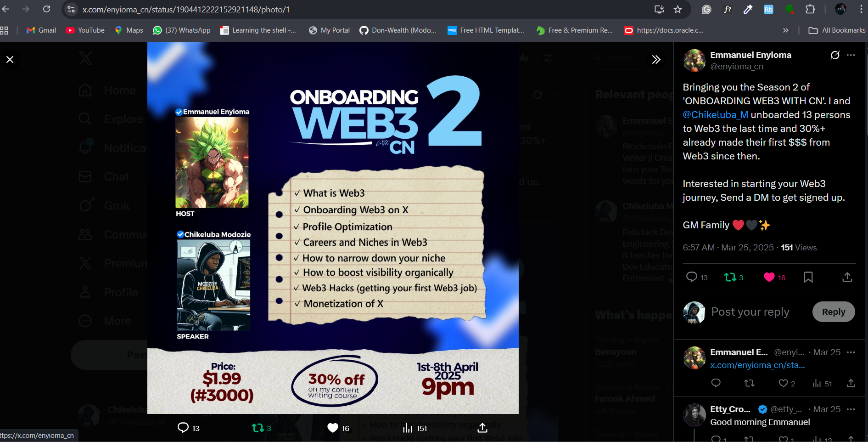
Task: Open the blue Rb extension icon
Action: point(768,9)
